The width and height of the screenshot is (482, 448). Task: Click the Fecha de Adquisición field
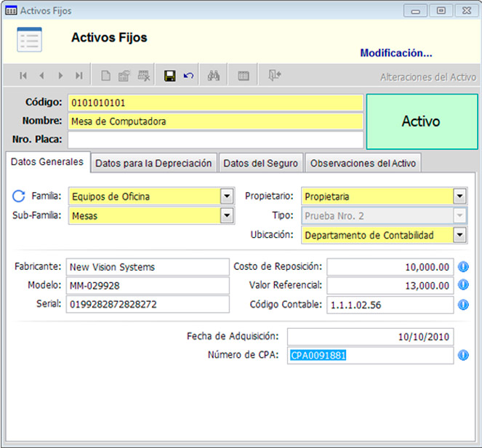(370, 337)
